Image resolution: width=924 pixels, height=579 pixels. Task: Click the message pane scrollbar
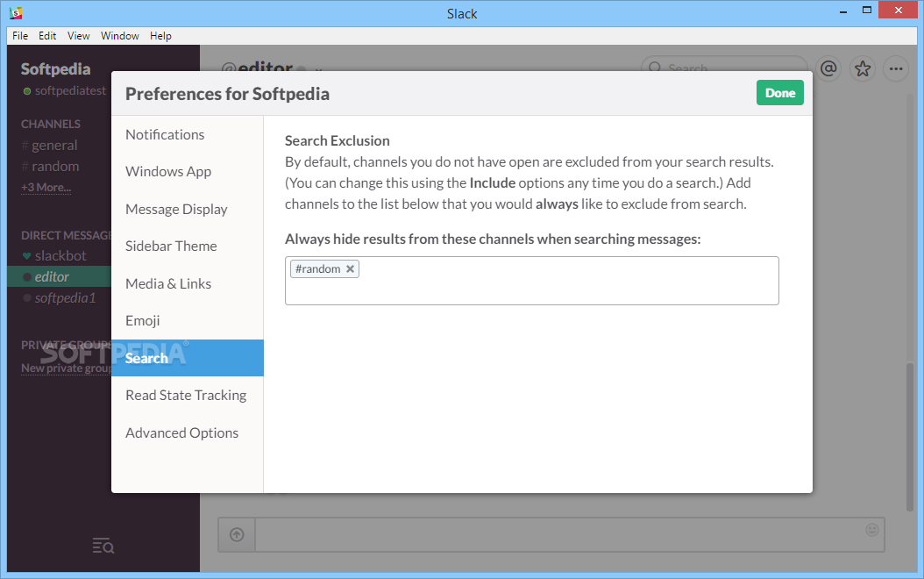coord(910,436)
